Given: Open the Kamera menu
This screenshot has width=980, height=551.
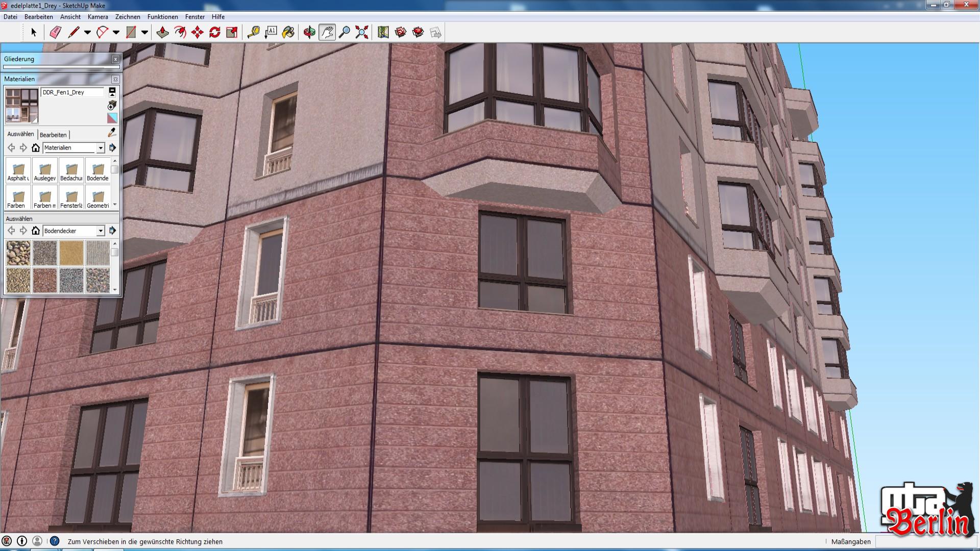Looking at the screenshot, I should (97, 17).
